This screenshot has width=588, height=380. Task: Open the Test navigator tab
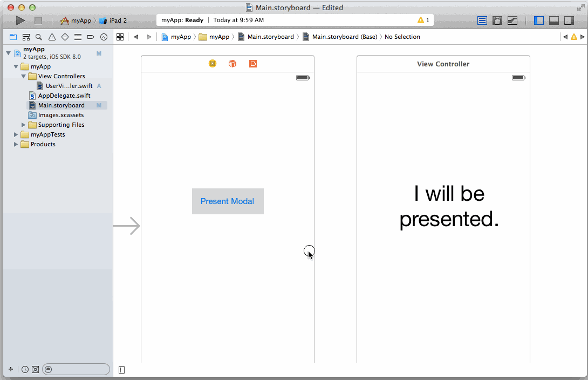pyautogui.click(x=65, y=37)
